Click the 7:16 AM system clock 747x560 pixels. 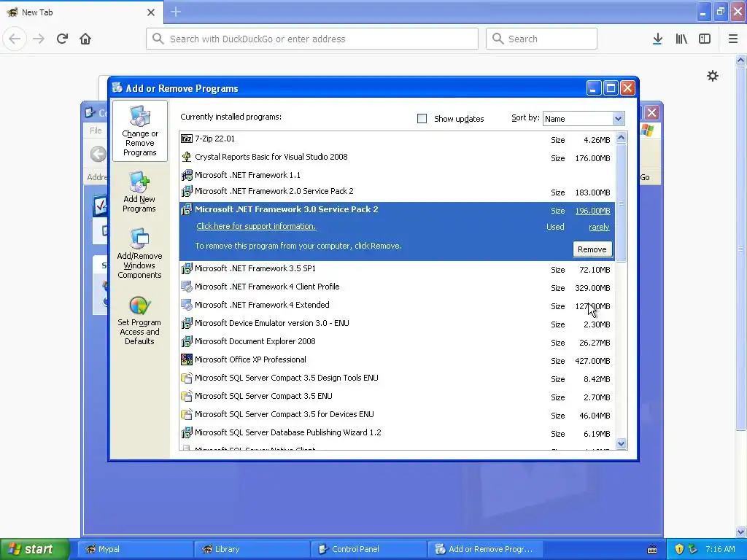[x=720, y=549]
